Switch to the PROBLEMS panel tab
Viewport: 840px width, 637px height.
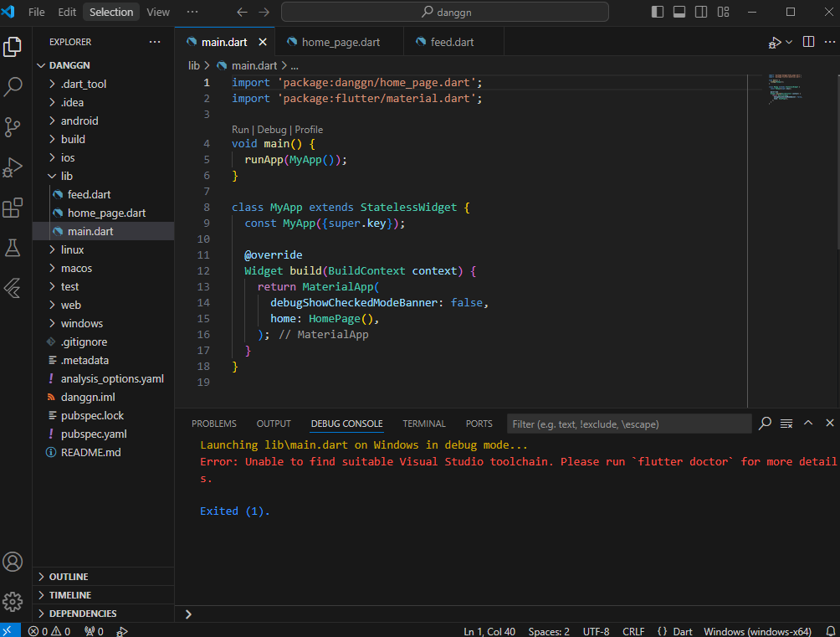coord(213,424)
